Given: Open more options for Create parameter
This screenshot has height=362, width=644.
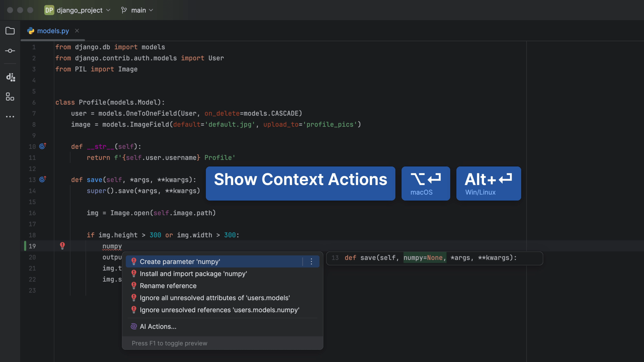Looking at the screenshot, I should pyautogui.click(x=311, y=262).
